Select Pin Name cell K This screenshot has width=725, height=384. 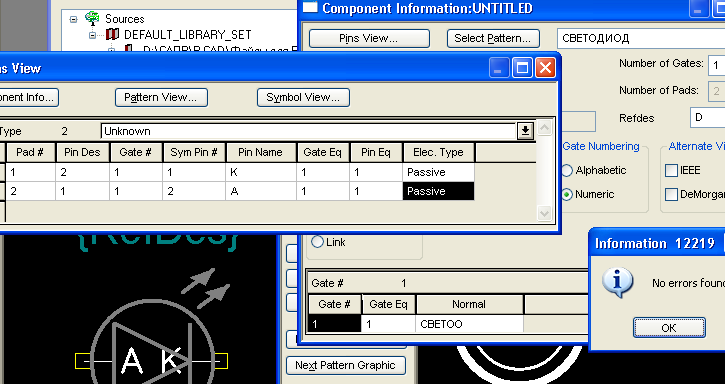(261, 173)
